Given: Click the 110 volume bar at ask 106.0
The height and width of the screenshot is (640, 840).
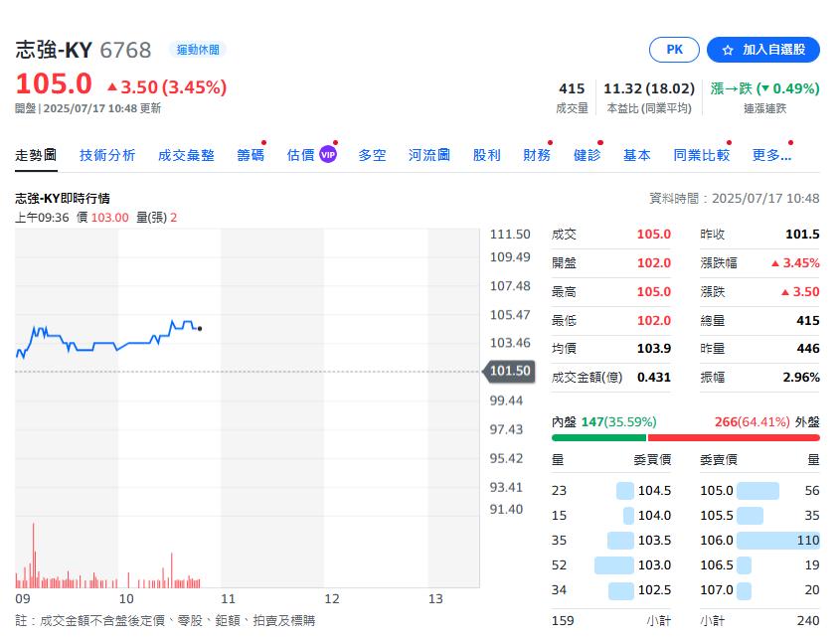Looking at the screenshot, I should point(777,540).
